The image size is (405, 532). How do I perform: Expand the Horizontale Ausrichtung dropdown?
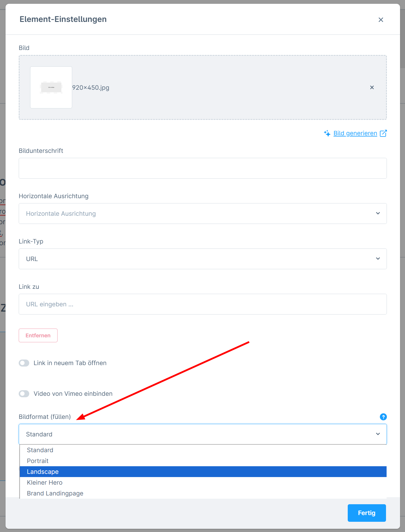[203, 214]
